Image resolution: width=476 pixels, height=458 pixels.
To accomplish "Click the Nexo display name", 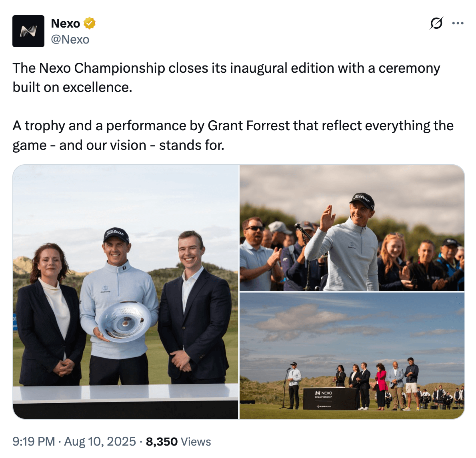I will pos(66,24).
